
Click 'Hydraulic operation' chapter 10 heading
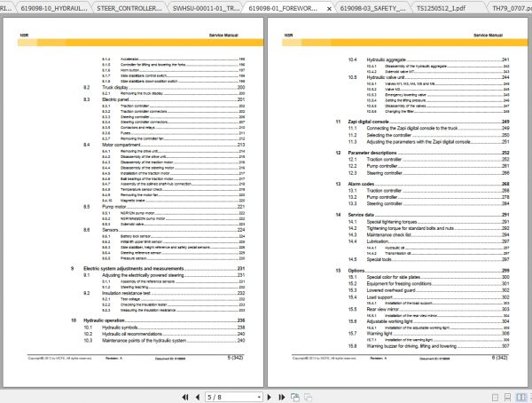tap(104, 320)
